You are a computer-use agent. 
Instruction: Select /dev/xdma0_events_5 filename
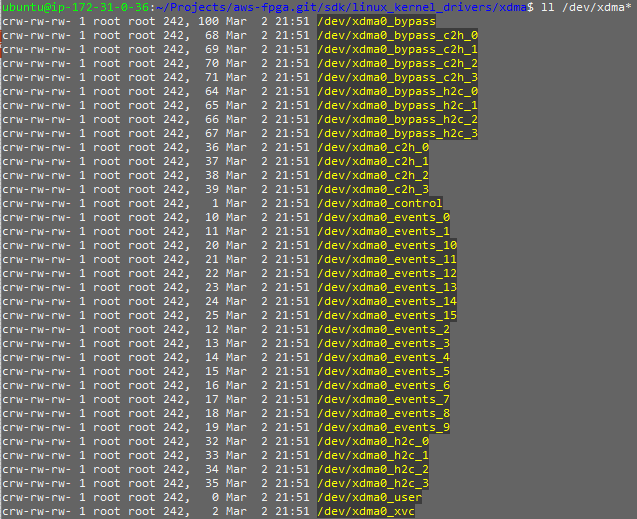(x=384, y=372)
